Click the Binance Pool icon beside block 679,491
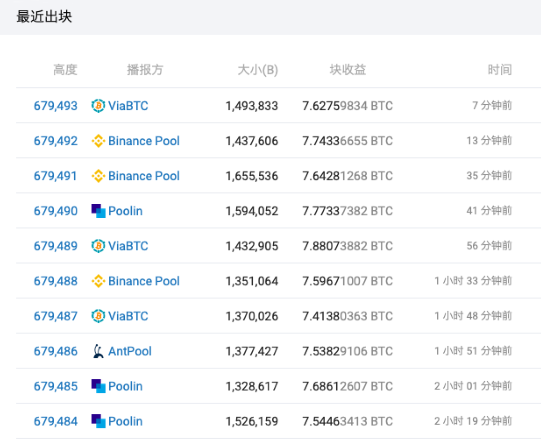This screenshot has width=541, height=439. 98,176
